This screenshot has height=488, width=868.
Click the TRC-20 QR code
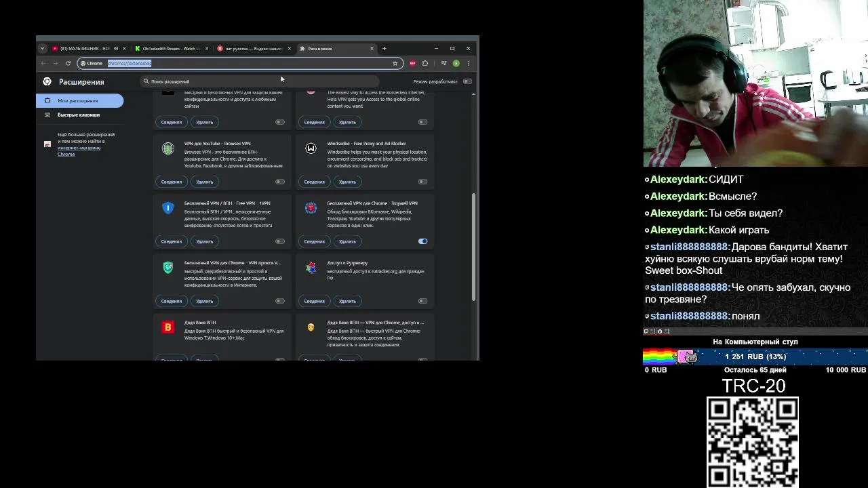coord(753,443)
